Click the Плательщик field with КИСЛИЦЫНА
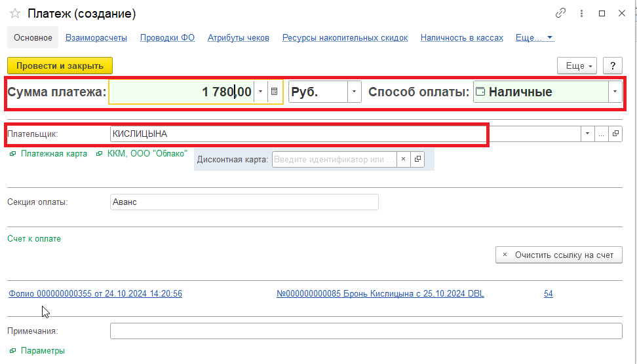The image size is (637, 364). (345, 134)
